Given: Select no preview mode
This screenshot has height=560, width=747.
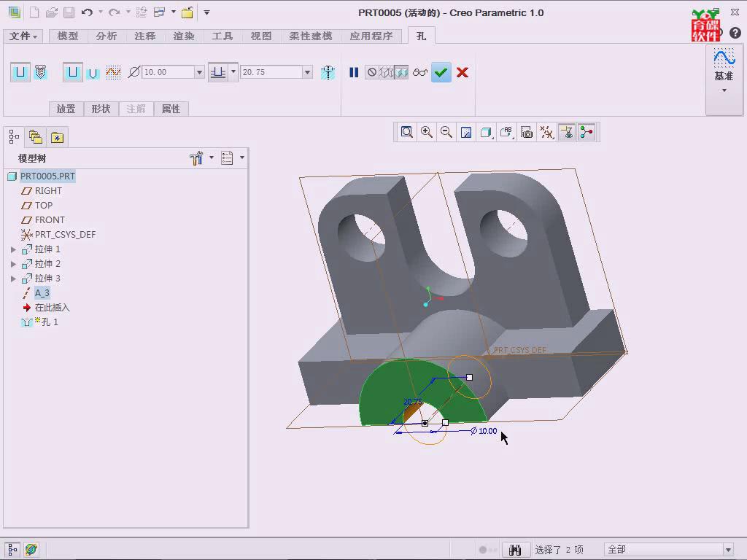Looking at the screenshot, I should 371,72.
